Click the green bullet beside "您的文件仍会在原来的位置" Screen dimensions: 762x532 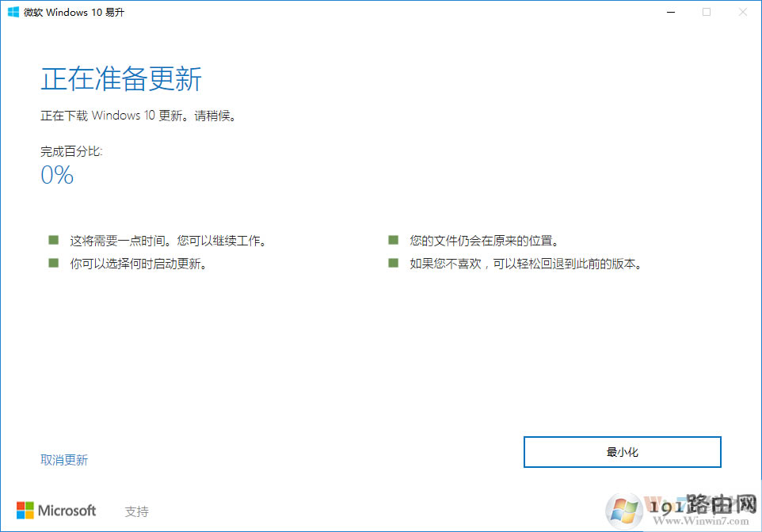coord(393,240)
